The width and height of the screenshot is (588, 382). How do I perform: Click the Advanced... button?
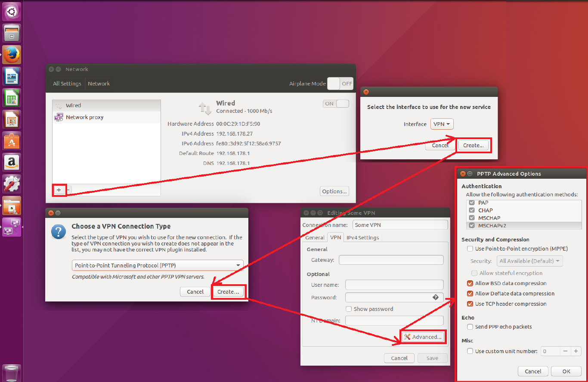pos(423,337)
